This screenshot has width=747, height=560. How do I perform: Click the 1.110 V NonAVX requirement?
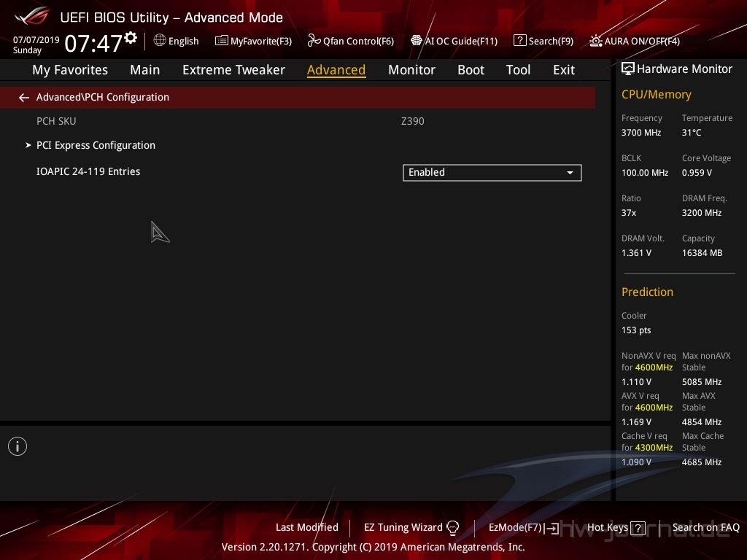click(636, 382)
